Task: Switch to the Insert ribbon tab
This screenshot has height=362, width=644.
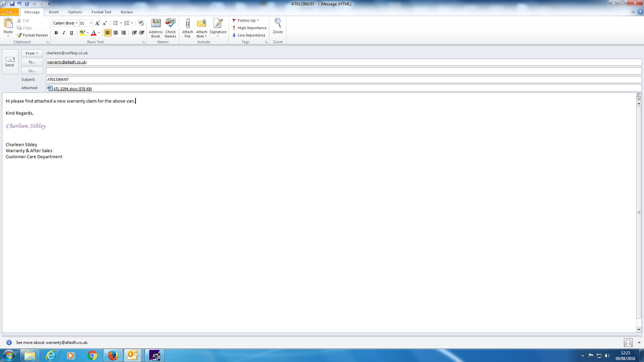Action: [x=54, y=12]
